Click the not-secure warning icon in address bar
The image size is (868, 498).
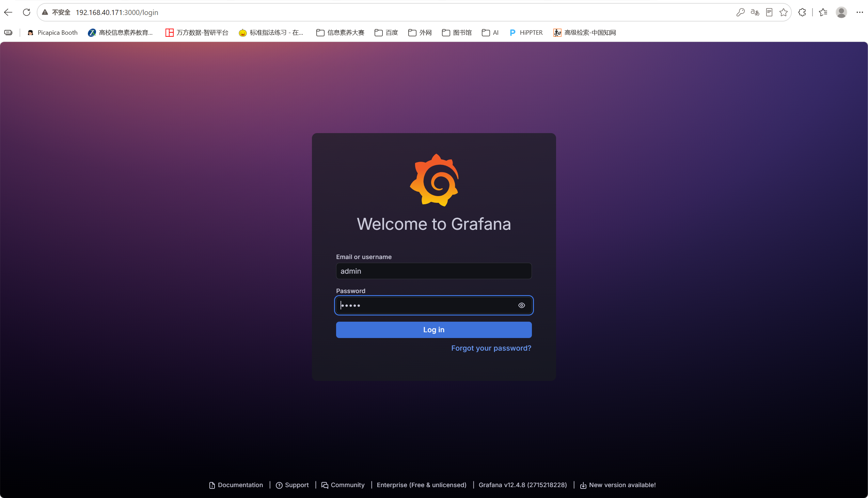[45, 12]
